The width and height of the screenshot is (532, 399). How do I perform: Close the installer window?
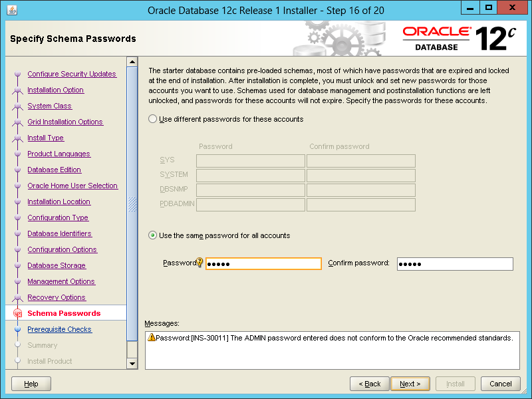click(512, 8)
